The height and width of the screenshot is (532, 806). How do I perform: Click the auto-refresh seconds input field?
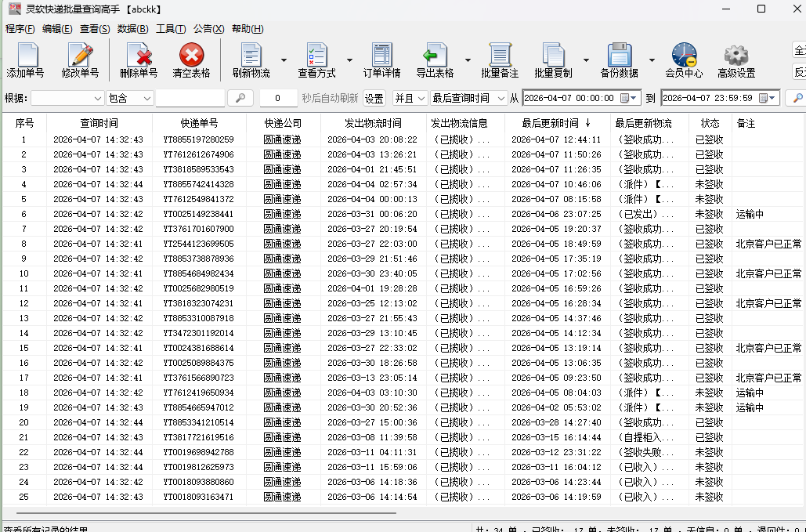coord(278,98)
